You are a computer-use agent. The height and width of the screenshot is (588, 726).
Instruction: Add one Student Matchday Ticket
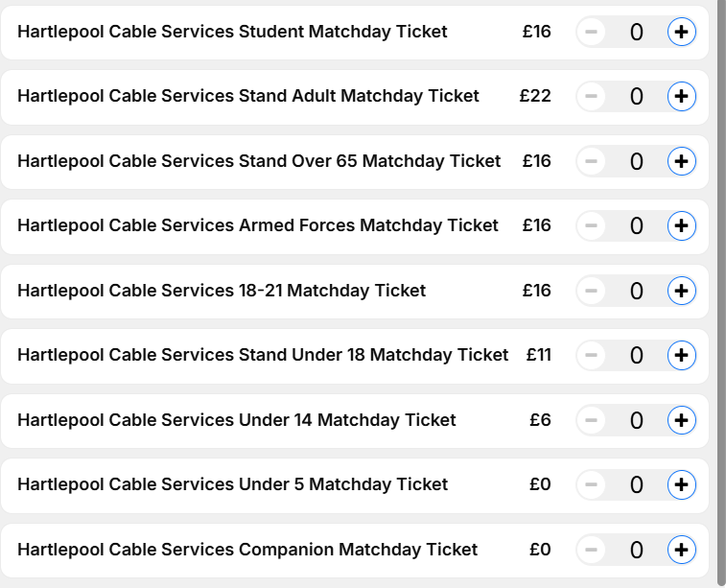point(681,32)
